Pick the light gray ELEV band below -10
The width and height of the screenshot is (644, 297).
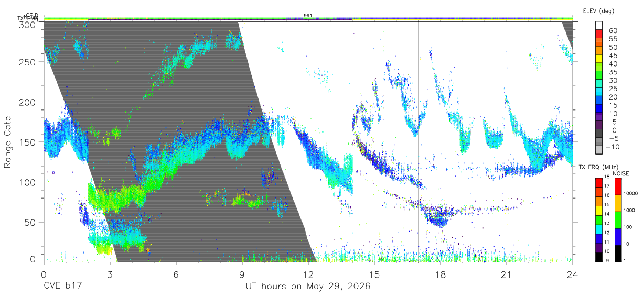(x=599, y=150)
